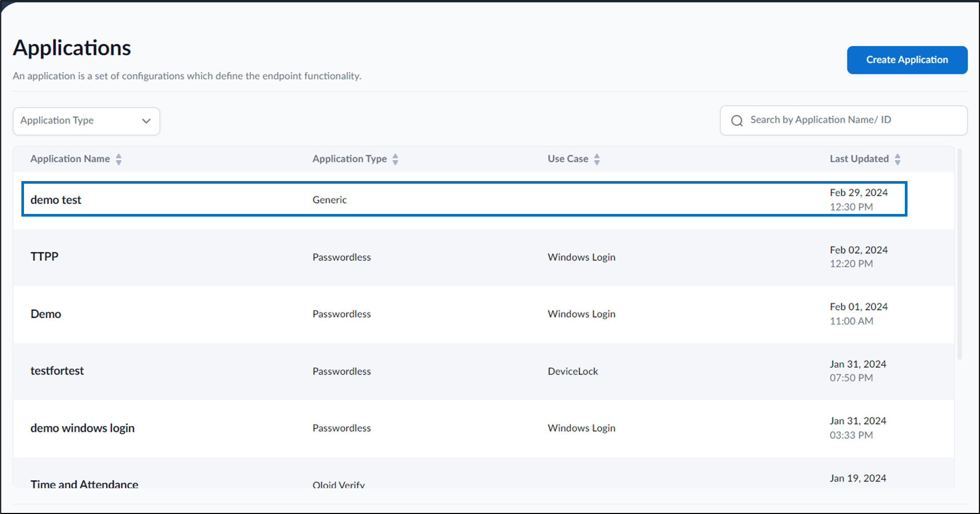Click Windows Login use case for TTPP

(x=581, y=257)
